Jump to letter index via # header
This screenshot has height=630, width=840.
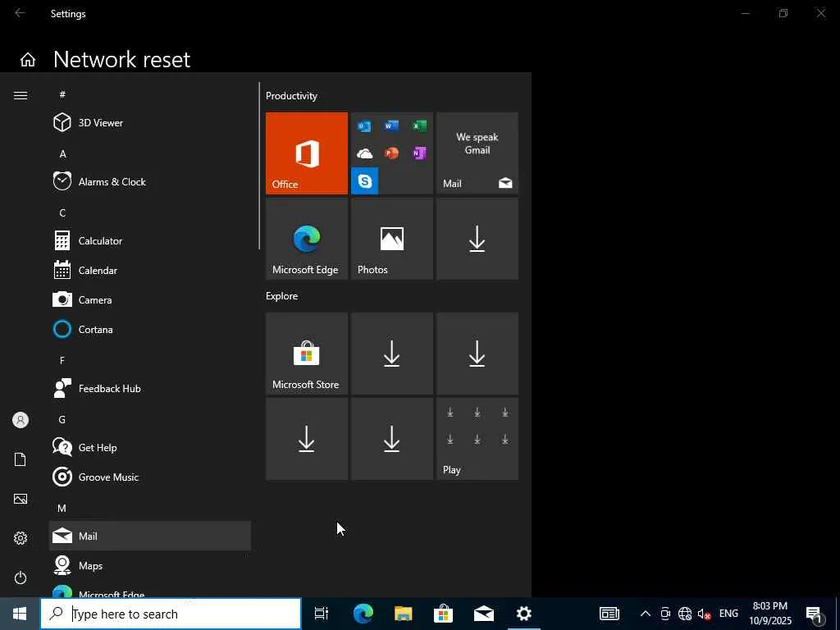(62, 94)
